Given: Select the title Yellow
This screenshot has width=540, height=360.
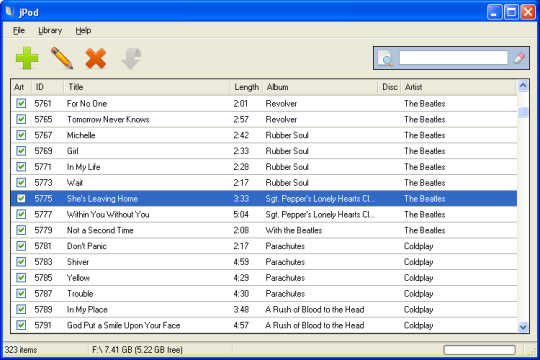Looking at the screenshot, I should [78, 278].
